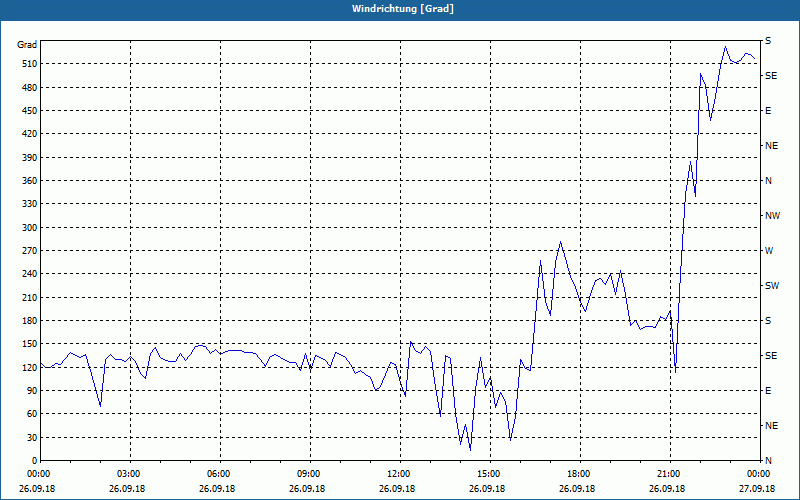This screenshot has height=500, width=800.
Task: Click the 06:00 time label
Action: pos(220,474)
